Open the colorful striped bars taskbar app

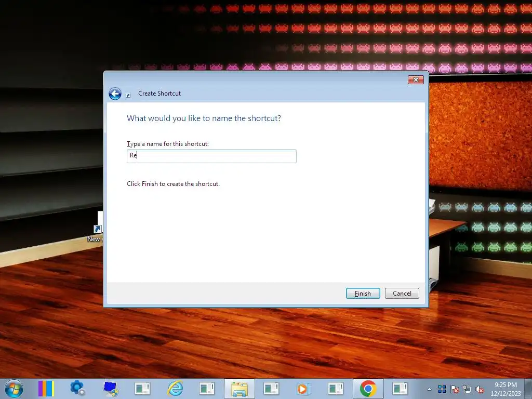point(46,389)
